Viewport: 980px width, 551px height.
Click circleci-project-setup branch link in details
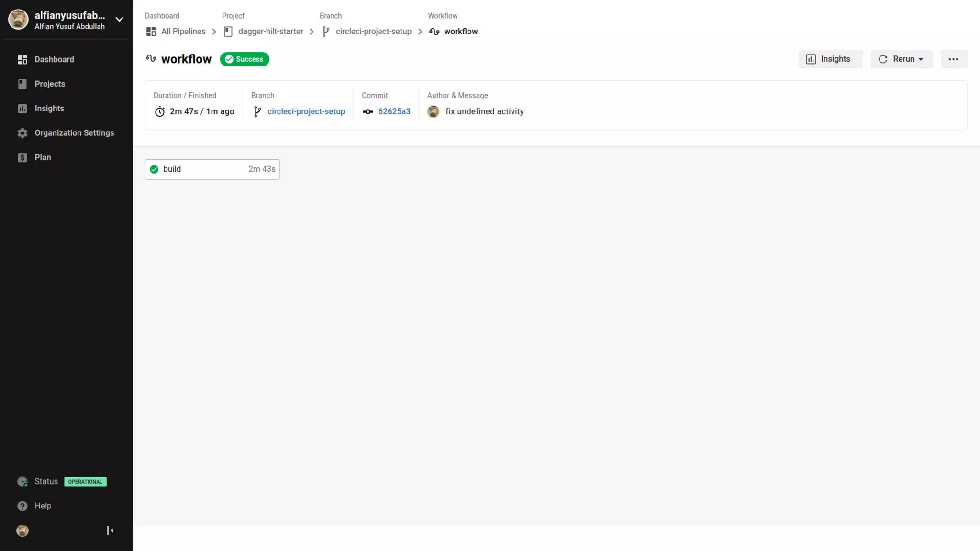coord(306,111)
